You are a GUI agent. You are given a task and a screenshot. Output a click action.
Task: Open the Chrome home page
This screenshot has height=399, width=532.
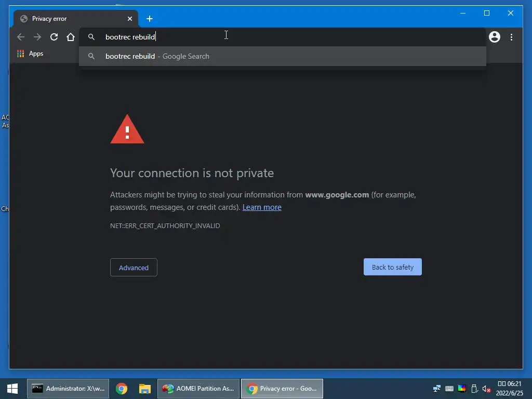[x=71, y=37]
